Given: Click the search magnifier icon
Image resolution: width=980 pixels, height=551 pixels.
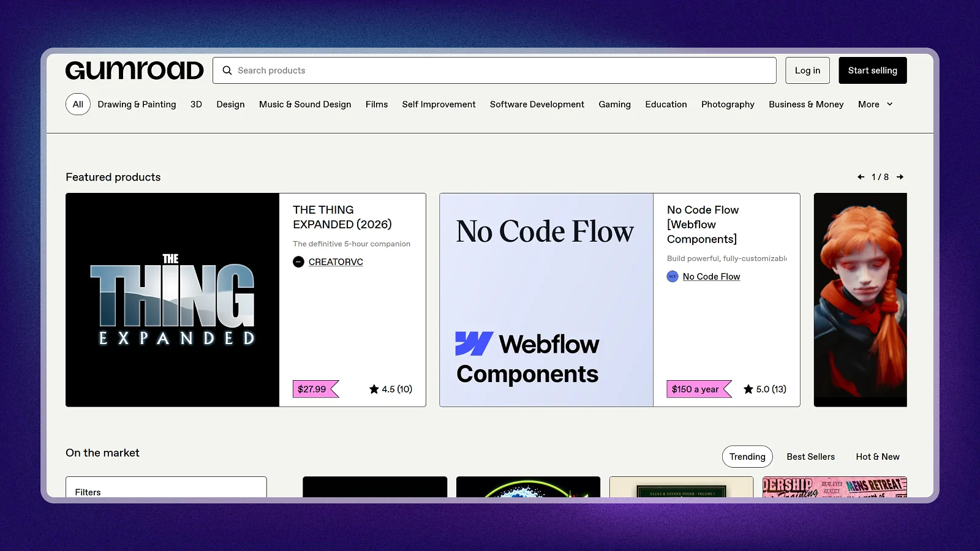Looking at the screenshot, I should [x=227, y=70].
